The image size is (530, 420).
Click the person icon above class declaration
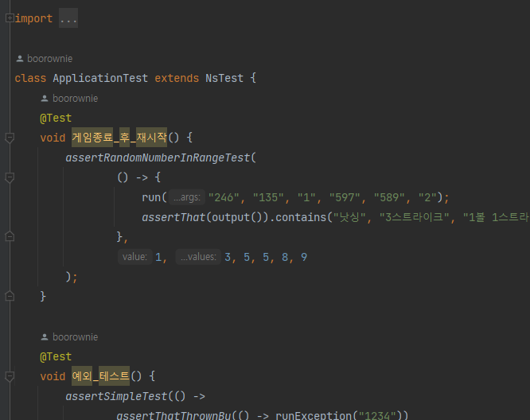[20, 59]
